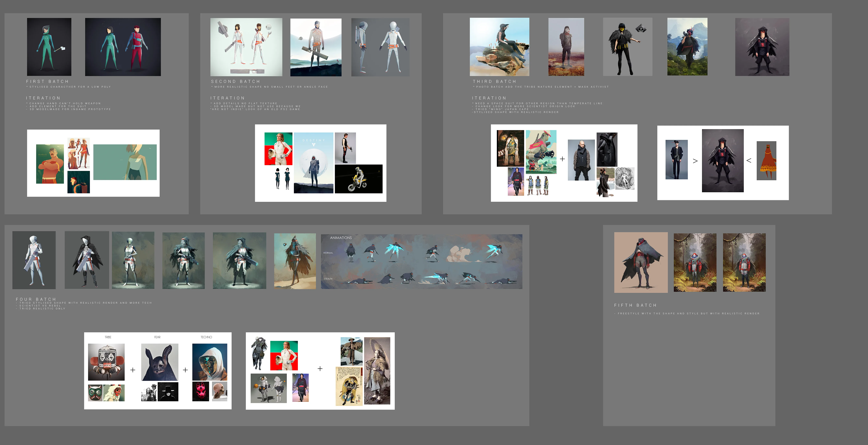868x445 pixels.
Task: Click the THIRD BATCH heading label
Action: click(494, 81)
